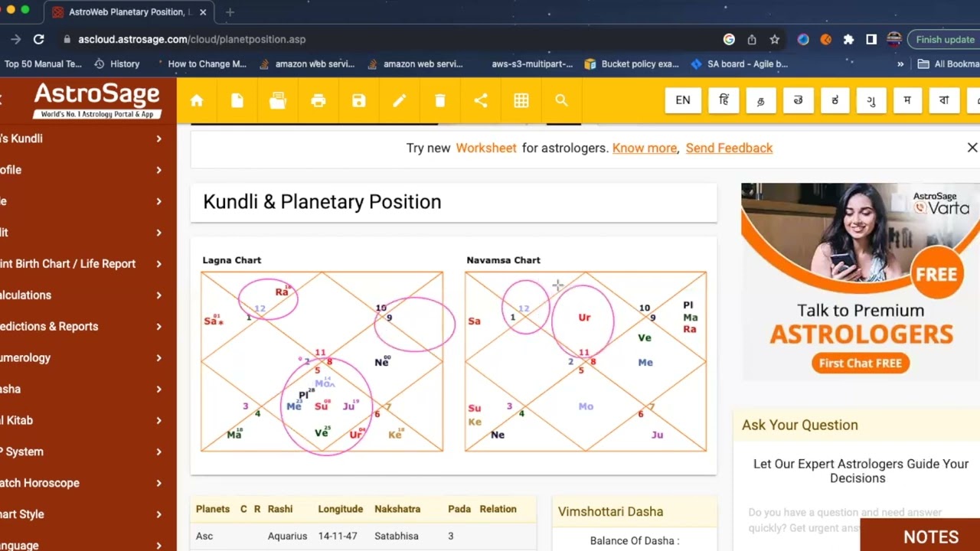Open the Bucket policy exa... bookmark

632,64
